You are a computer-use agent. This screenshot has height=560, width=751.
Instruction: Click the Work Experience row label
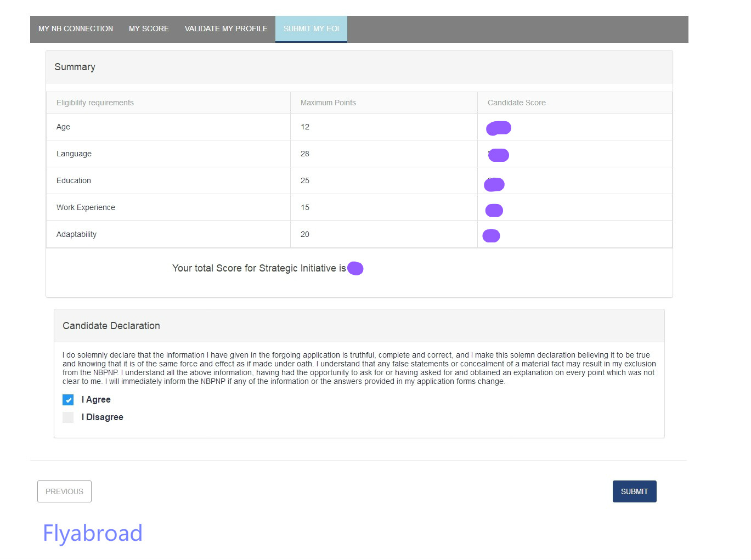tap(86, 207)
